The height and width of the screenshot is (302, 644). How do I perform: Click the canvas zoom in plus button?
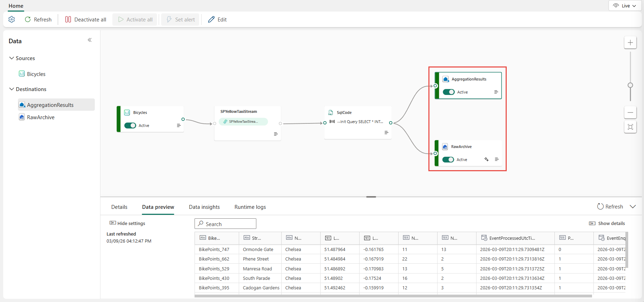point(630,43)
